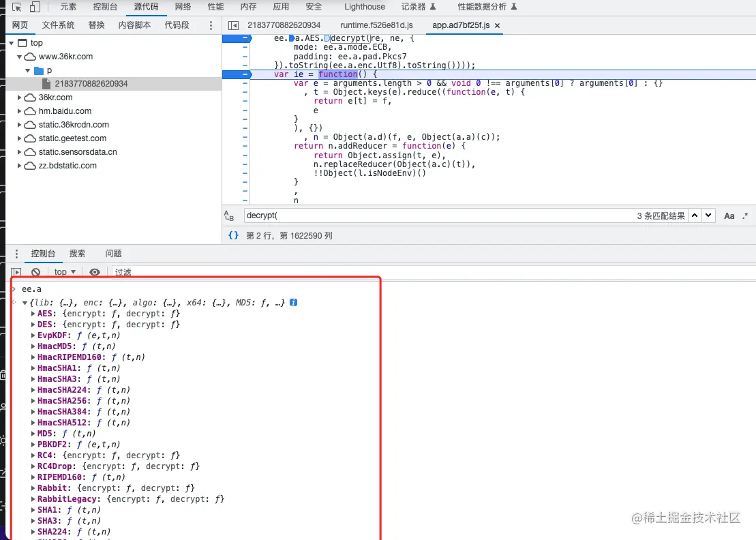
Task: Expand the PBKDF2 property
Action: point(33,445)
